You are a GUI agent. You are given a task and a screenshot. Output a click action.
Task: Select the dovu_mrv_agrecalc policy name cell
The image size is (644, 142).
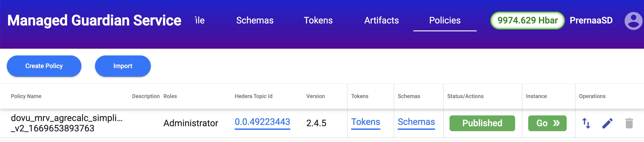coord(66,123)
